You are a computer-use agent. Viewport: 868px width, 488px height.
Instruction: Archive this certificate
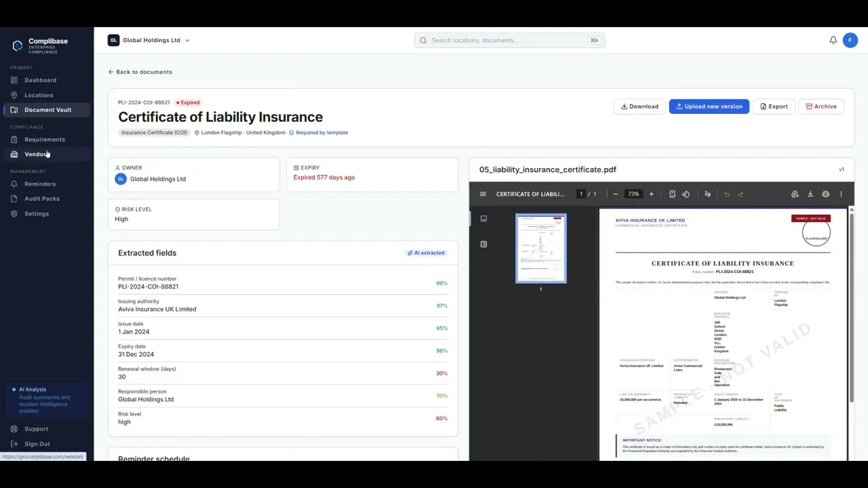tap(821, 106)
